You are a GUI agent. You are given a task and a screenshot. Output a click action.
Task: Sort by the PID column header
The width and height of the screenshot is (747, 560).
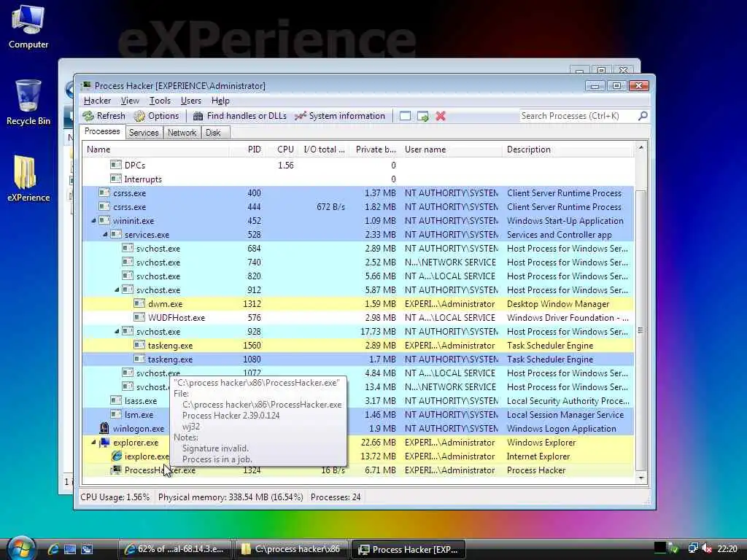pyautogui.click(x=248, y=149)
